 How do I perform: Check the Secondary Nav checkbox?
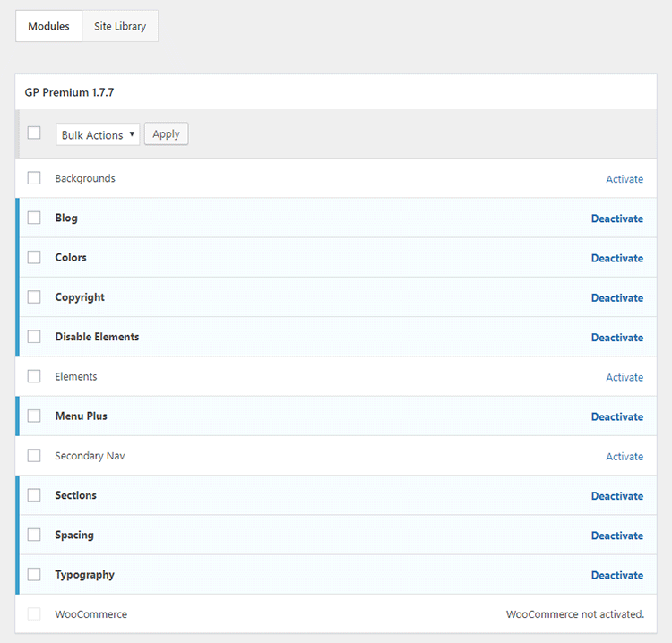coord(34,455)
